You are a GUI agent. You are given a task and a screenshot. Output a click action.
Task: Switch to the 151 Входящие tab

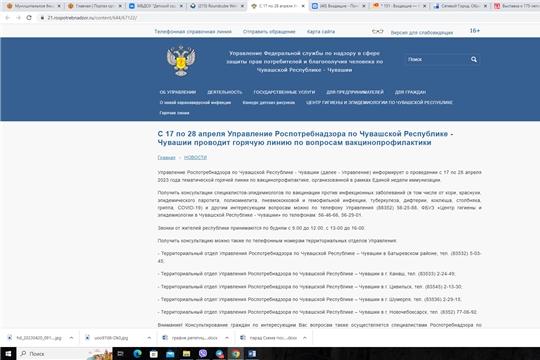click(x=399, y=6)
